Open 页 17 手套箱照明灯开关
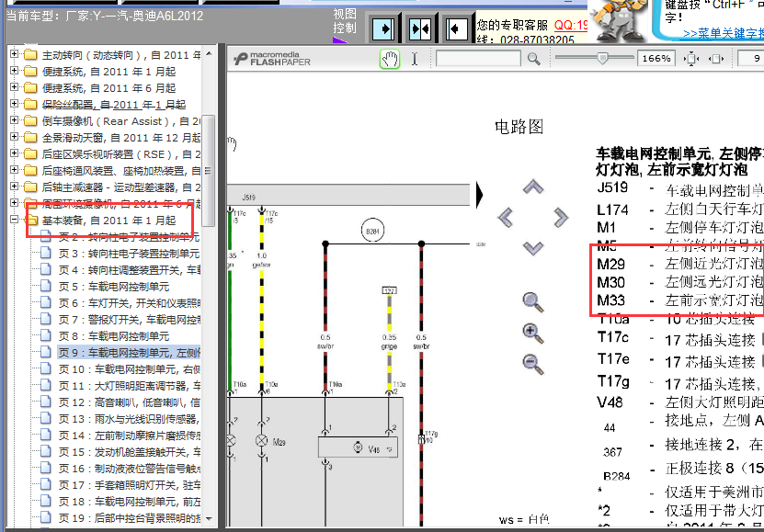The image size is (764, 532). [x=129, y=485]
